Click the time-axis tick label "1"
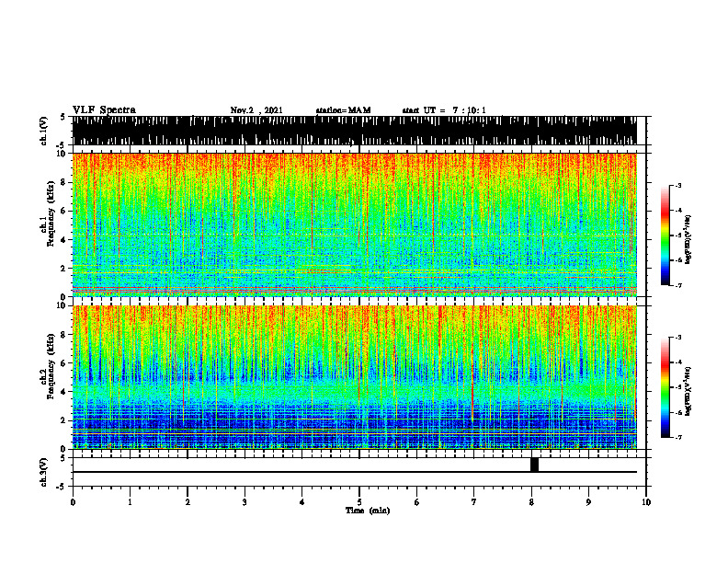Screen dimensions: 728x563 tap(130, 502)
